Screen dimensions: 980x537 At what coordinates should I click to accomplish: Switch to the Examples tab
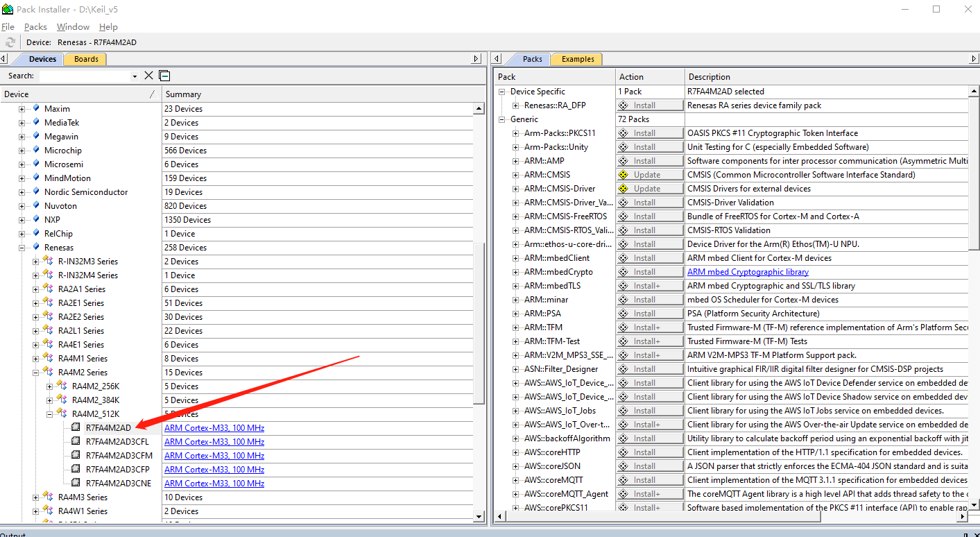pos(578,59)
